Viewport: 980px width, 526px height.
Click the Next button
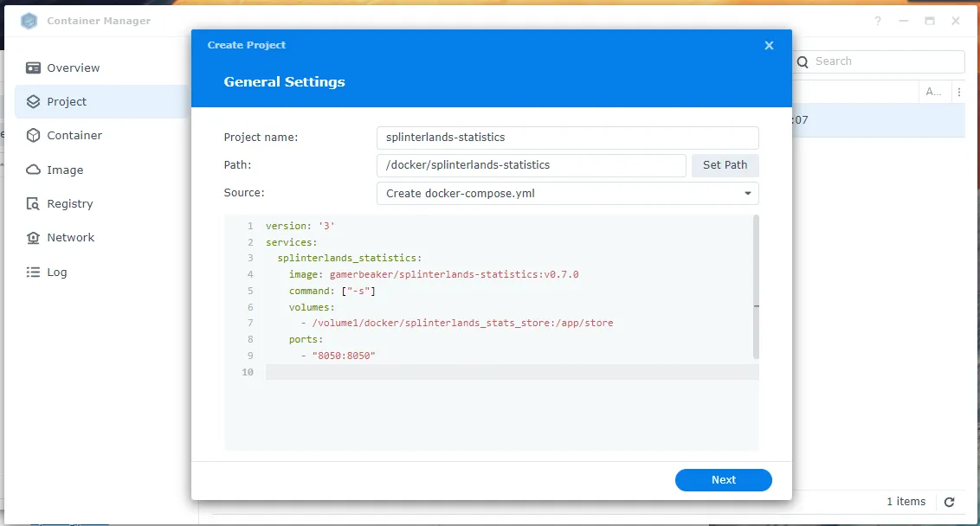tap(723, 480)
